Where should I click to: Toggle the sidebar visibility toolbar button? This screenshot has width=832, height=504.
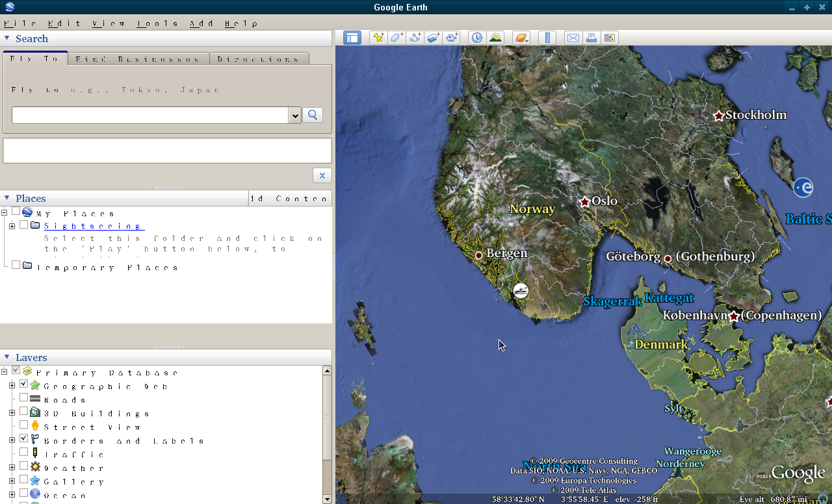point(352,38)
